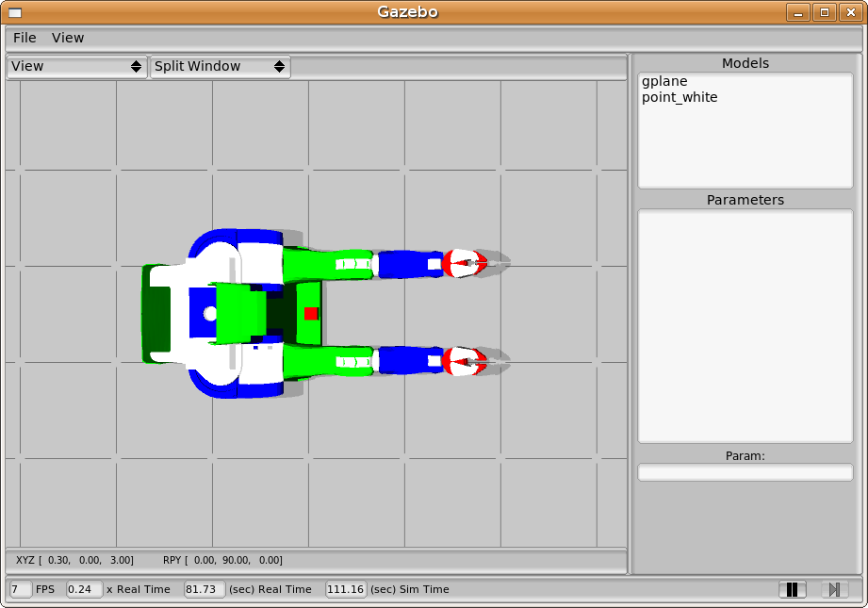Click the Sim Time seconds field
The image size is (868, 608).
[x=346, y=589]
